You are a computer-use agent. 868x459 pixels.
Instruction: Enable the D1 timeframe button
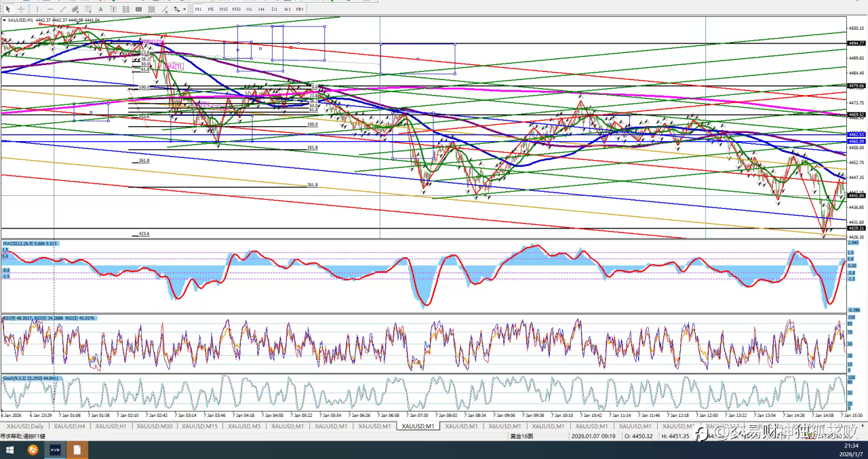[274, 9]
